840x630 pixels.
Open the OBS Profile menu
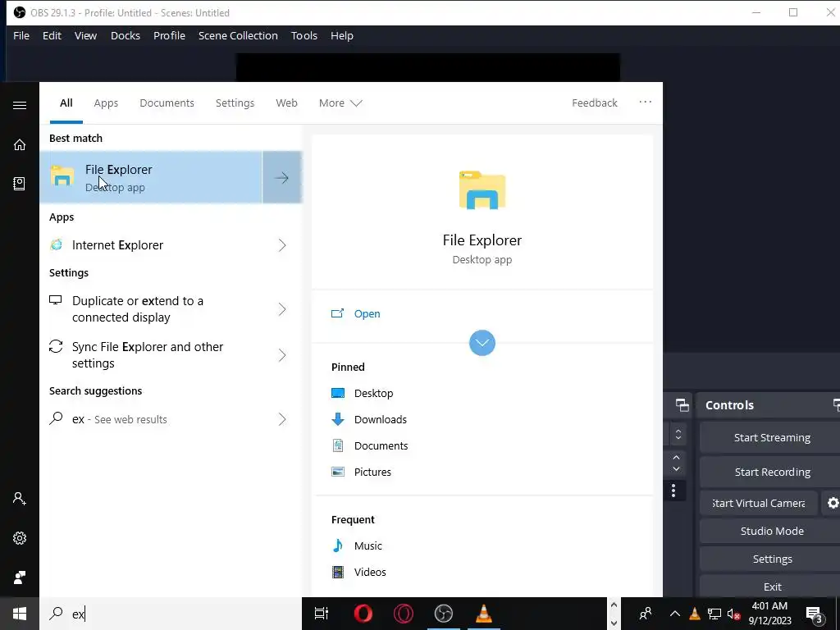169,35
